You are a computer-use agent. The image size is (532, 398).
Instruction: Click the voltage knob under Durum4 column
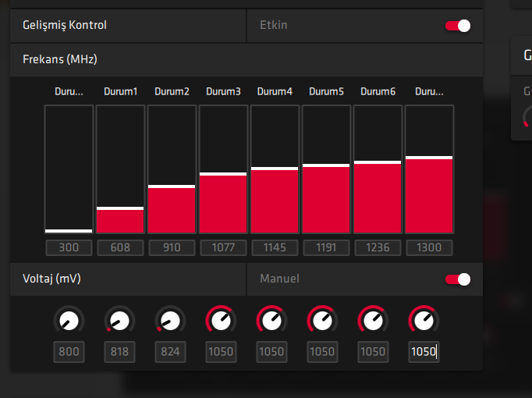(x=271, y=320)
